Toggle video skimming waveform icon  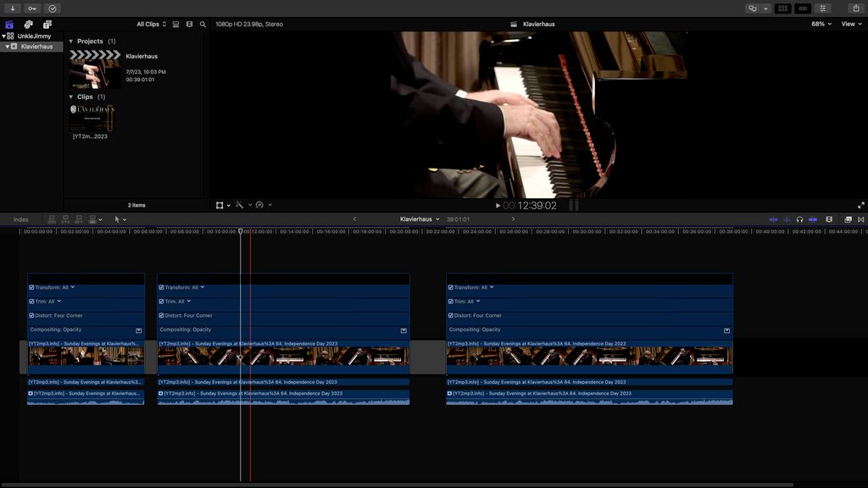pyautogui.click(x=773, y=219)
